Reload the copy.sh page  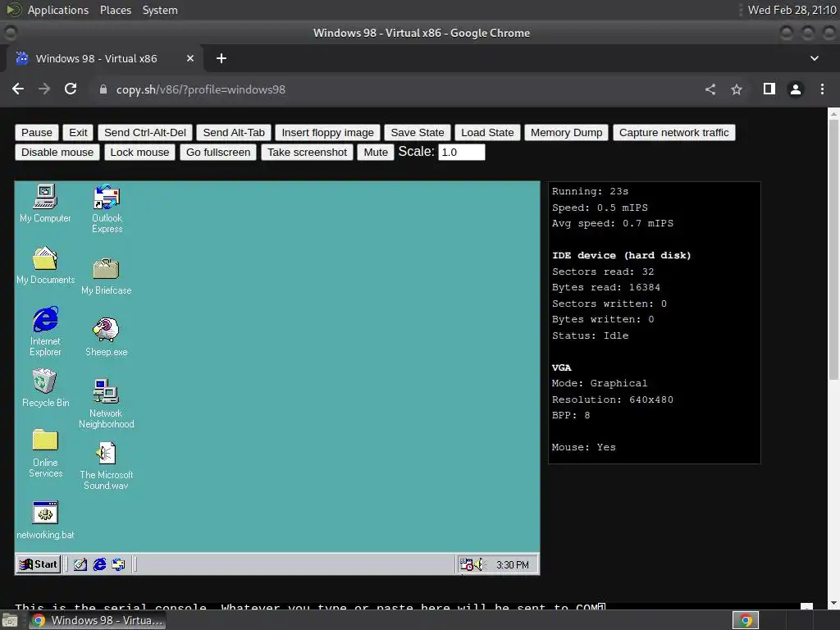click(x=71, y=89)
